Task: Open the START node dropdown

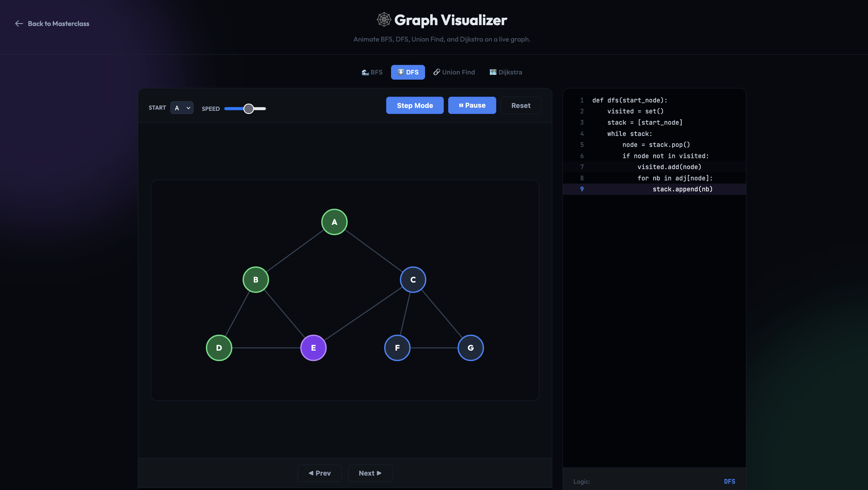Action: tap(182, 108)
